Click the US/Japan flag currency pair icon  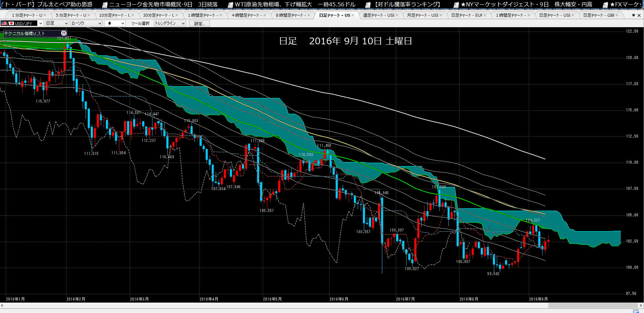point(7,23)
